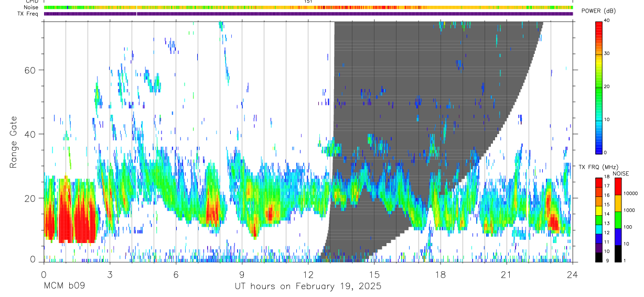The image size is (644, 297).
Task: Click the 12 tick on UT hours axis
Action: pyautogui.click(x=308, y=274)
